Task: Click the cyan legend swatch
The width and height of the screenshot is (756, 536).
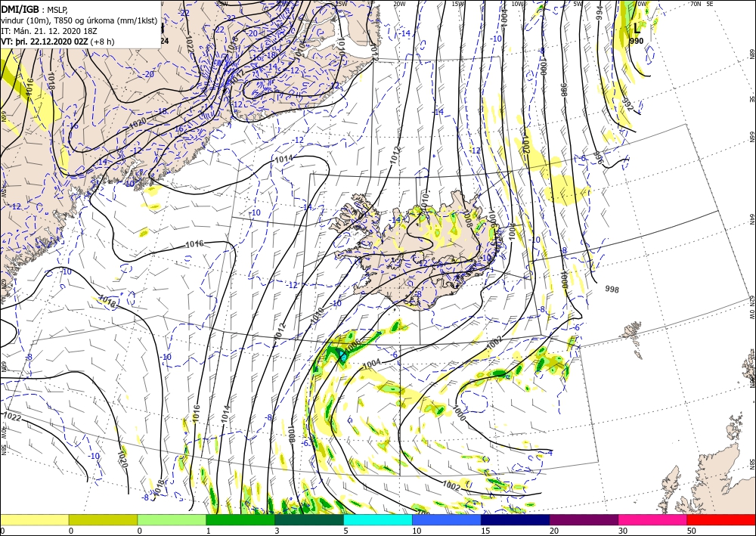Action: 377,519
